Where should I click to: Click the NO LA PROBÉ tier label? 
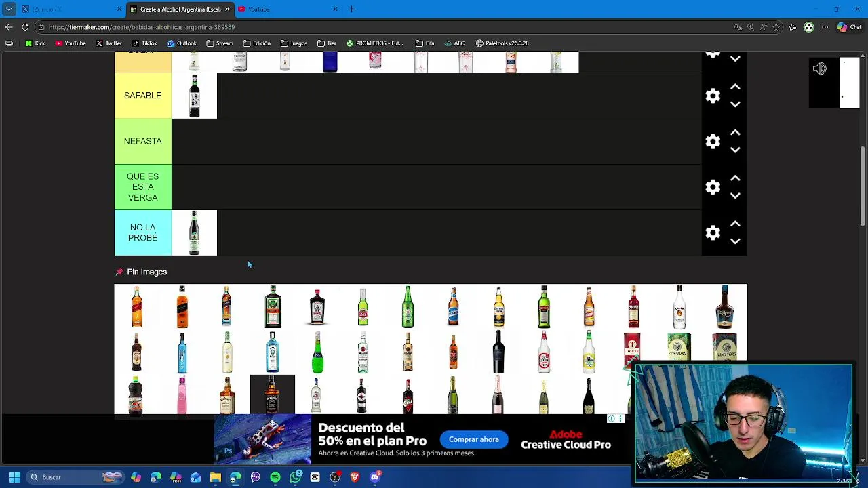pyautogui.click(x=142, y=232)
